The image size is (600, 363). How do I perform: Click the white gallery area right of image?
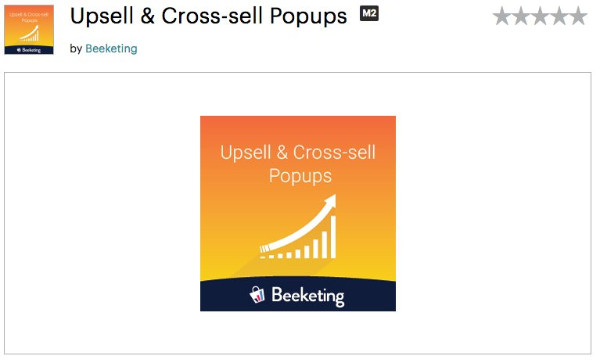point(493,213)
